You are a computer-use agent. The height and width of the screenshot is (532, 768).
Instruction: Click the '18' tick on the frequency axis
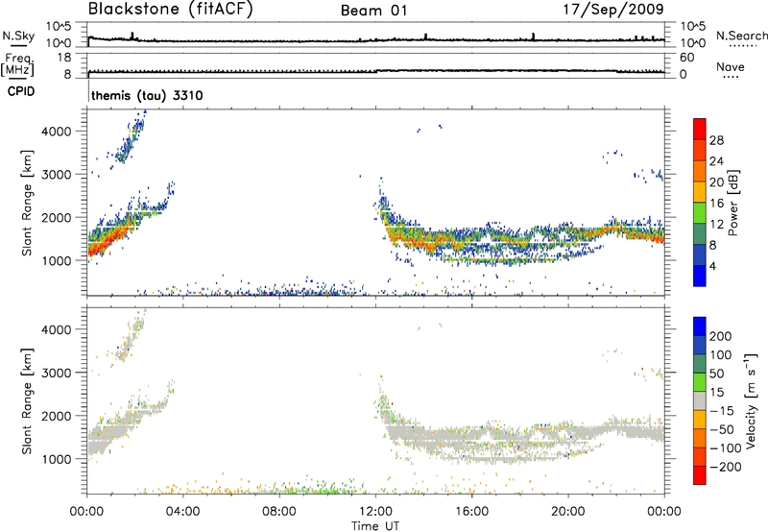[x=64, y=58]
